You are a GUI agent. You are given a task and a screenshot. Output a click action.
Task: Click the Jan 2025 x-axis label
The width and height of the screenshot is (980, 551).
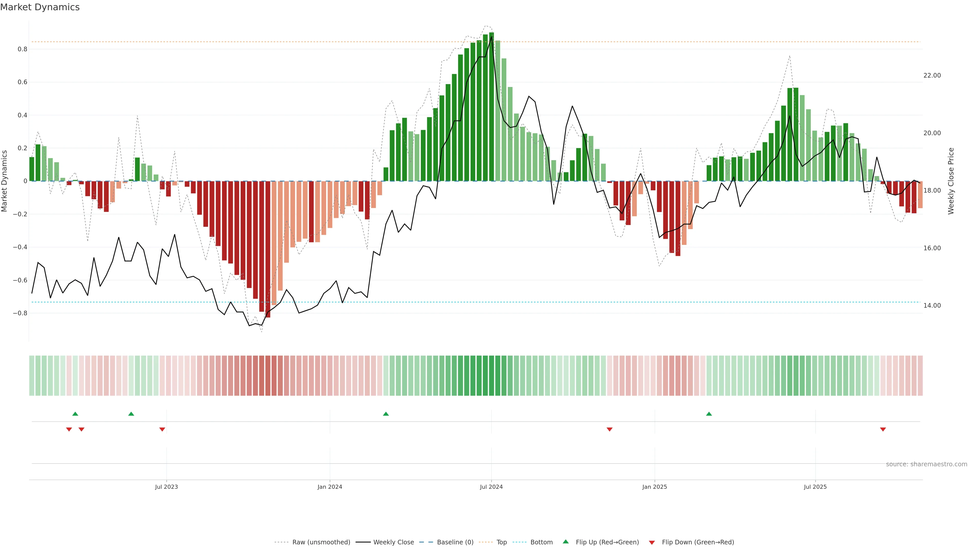[x=654, y=487]
